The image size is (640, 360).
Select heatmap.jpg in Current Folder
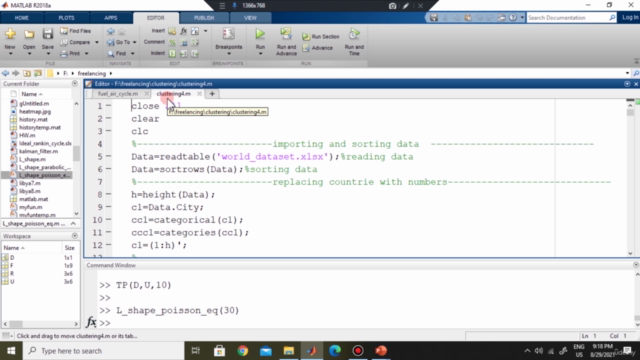coord(35,111)
